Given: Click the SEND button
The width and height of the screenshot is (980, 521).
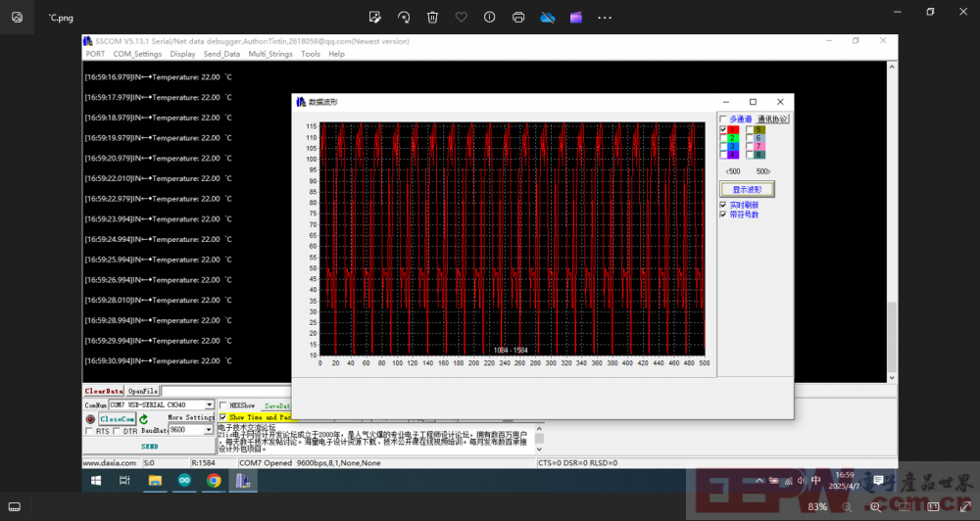Looking at the screenshot, I should [x=149, y=446].
